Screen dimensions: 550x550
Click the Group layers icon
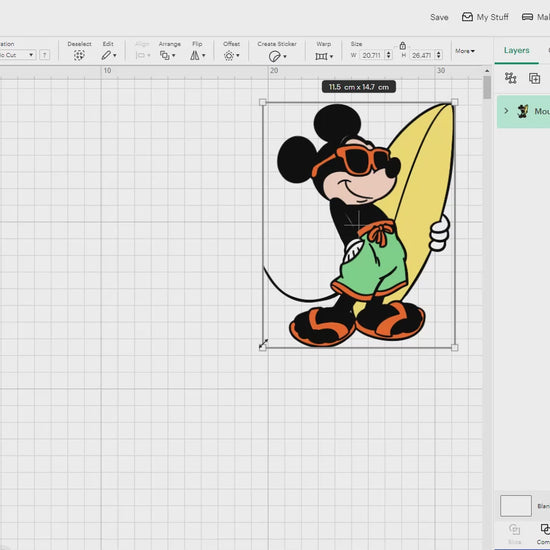coord(510,78)
